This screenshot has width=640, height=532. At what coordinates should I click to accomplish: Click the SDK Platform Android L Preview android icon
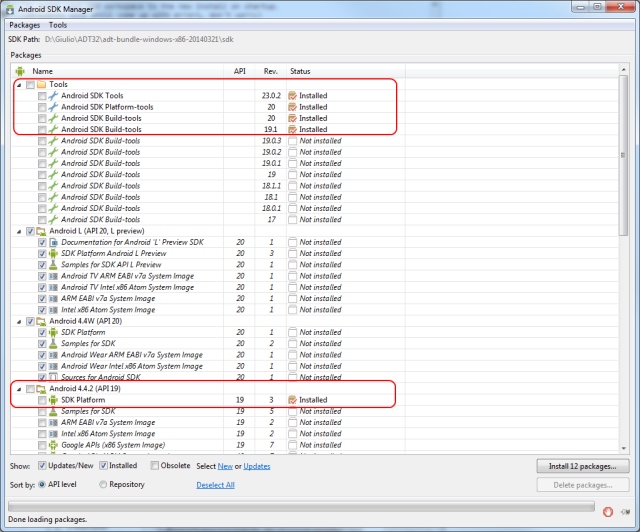53,254
